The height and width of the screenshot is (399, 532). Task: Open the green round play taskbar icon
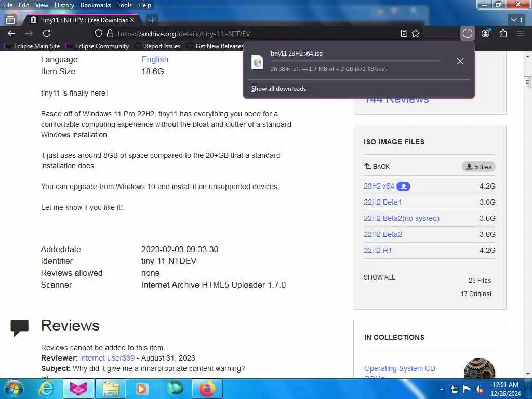click(175, 388)
